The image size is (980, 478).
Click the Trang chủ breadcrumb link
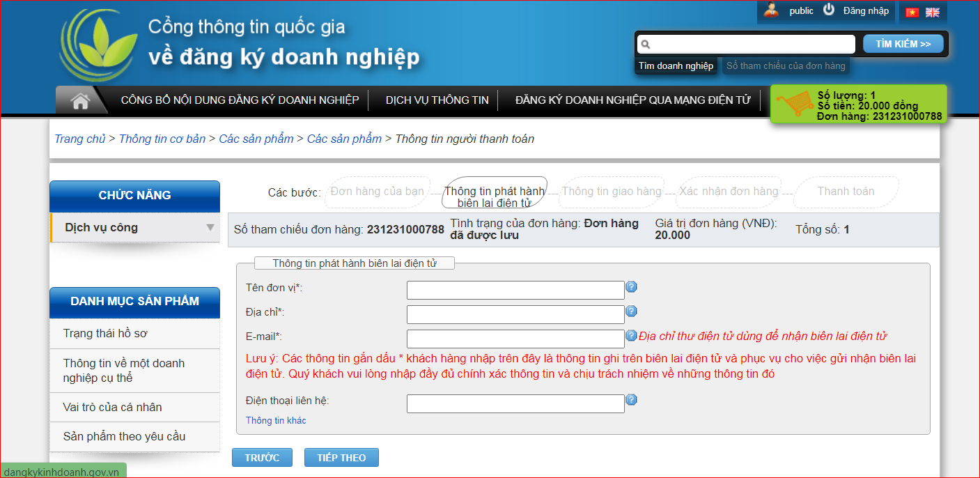click(x=79, y=139)
